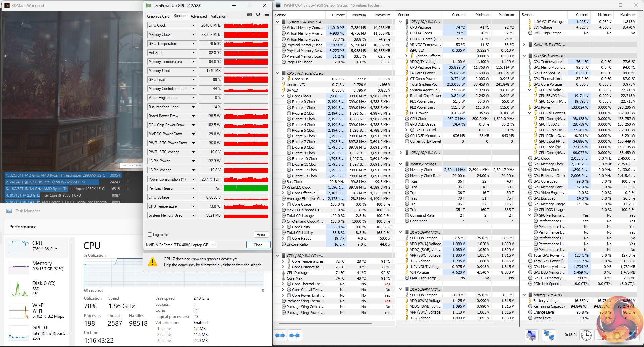644x347 pixels.
Task: Open the Advanced tab in GPU-Z
Action: click(199, 16)
